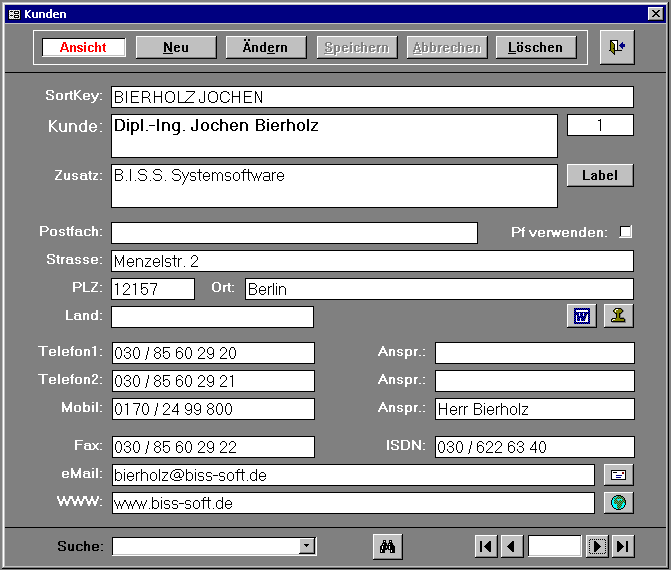Click the WWW address field
The height and width of the screenshot is (570, 671).
click(x=353, y=503)
